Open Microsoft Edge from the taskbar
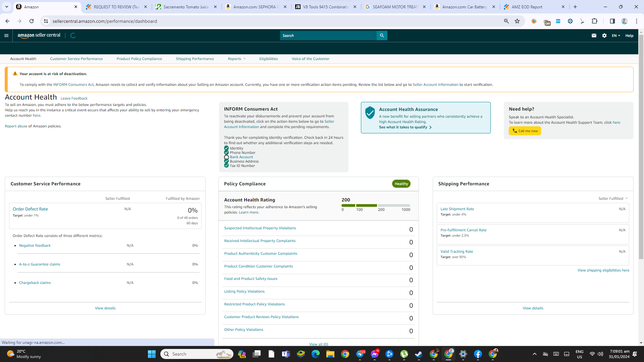 pyautogui.click(x=316, y=354)
